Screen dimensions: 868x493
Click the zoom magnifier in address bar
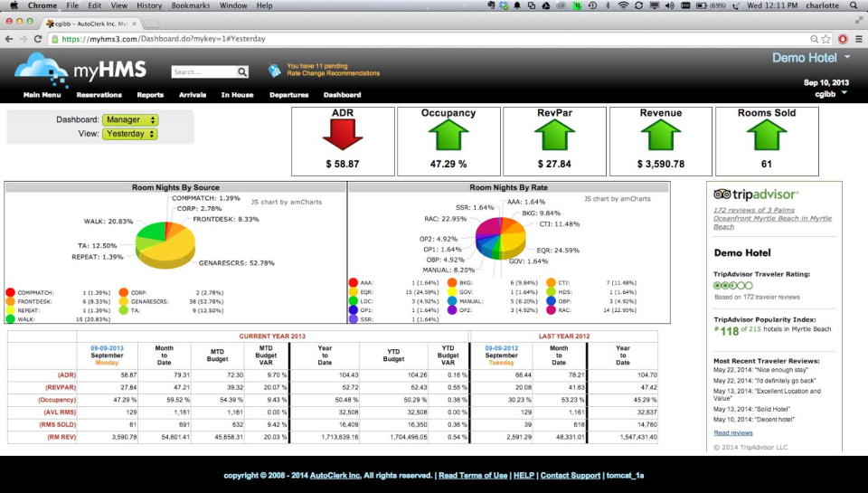814,39
